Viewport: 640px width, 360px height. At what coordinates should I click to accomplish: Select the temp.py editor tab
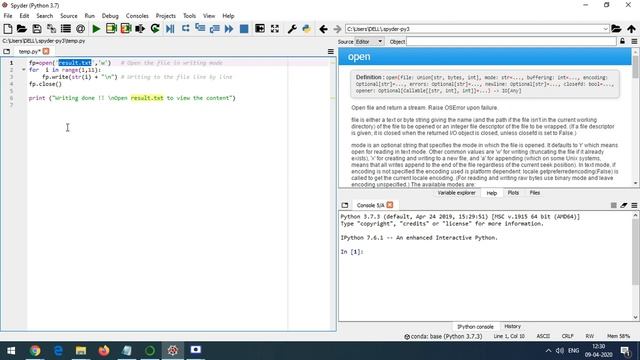pos(29,51)
